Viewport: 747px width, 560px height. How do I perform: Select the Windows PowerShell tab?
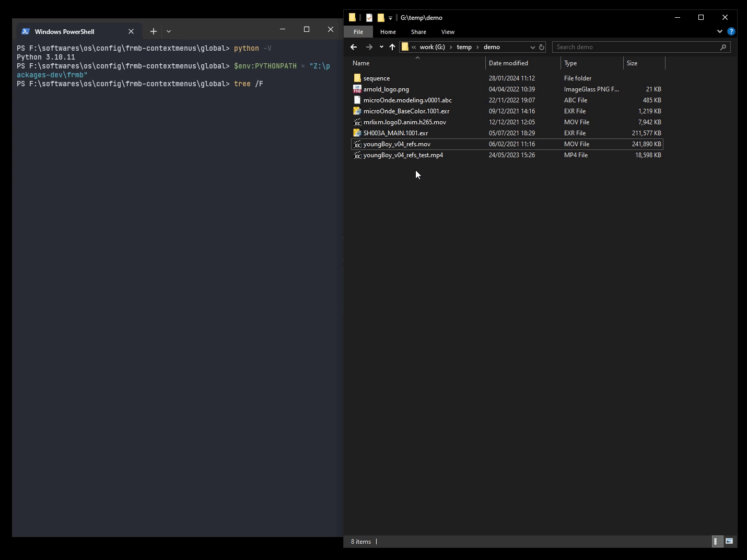tap(78, 31)
